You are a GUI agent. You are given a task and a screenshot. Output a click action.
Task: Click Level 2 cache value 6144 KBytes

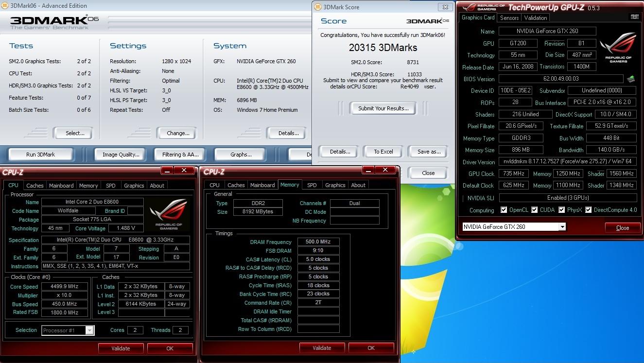[140, 304]
